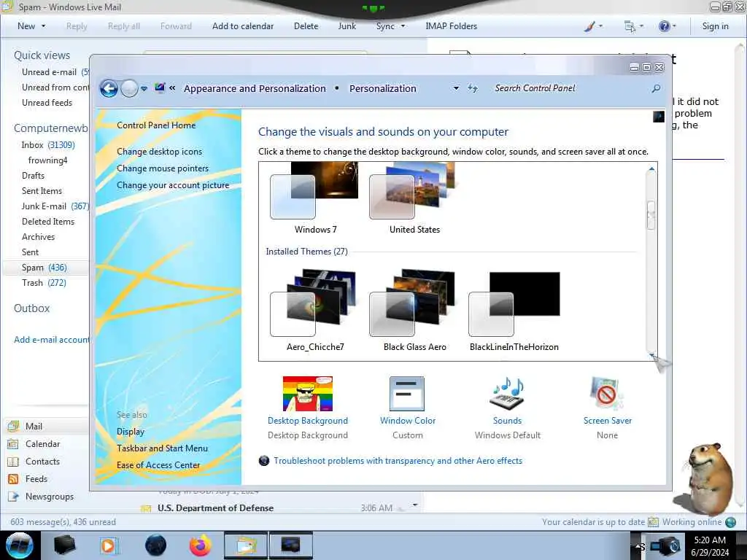This screenshot has width=747, height=560.
Task: Open frowning4 subfolder in Live Mail
Action: [47, 160]
